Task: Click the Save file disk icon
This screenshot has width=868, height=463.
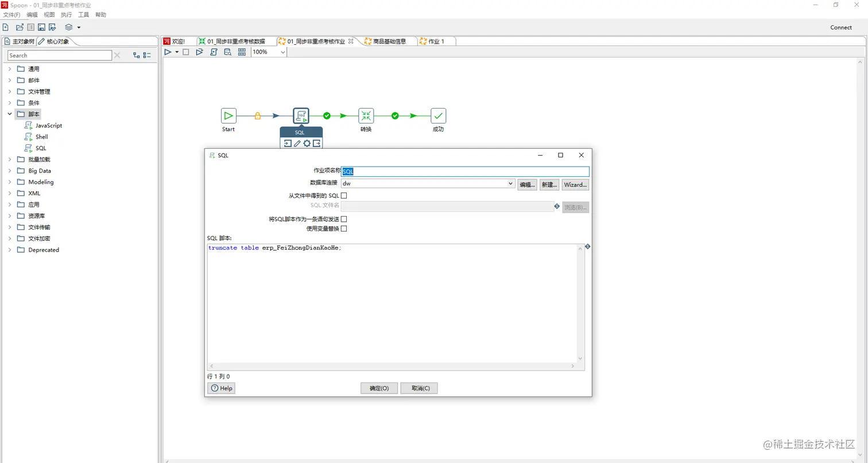Action: tap(41, 27)
